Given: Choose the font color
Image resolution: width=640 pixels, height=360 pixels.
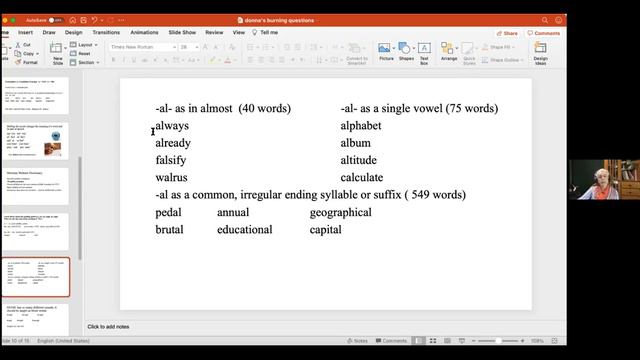Looking at the screenshot, I should tap(228, 60).
